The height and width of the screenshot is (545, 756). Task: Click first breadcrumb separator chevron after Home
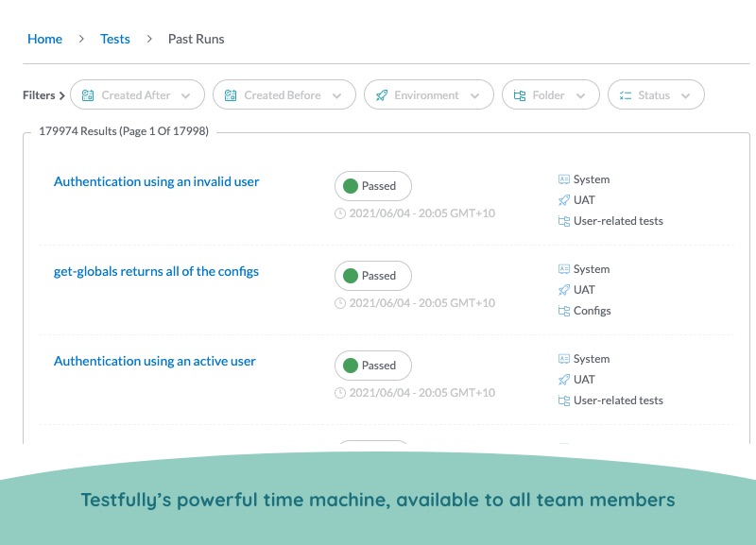point(81,39)
